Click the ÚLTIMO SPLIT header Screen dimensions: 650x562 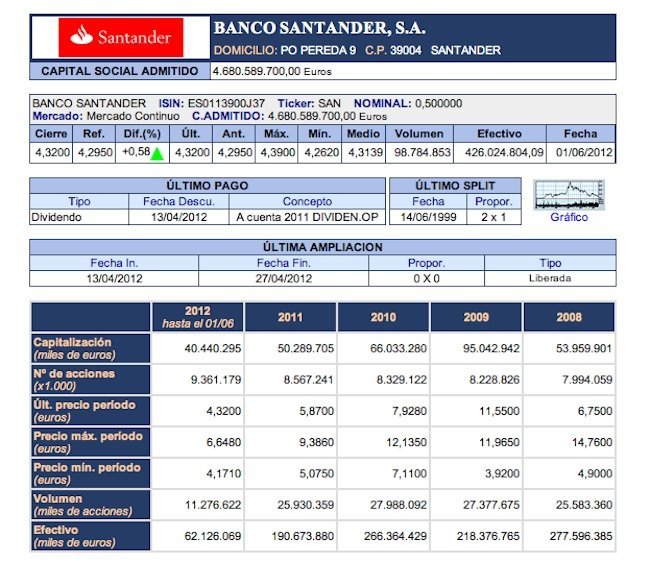click(455, 186)
